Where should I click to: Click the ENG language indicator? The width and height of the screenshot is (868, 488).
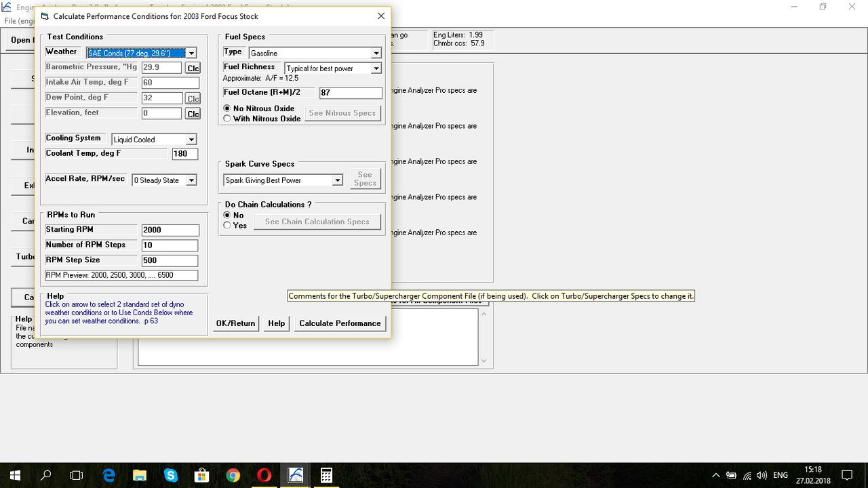click(781, 475)
